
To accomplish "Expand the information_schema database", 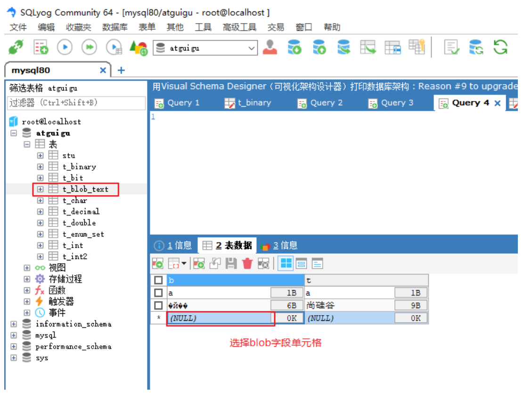I will (14, 324).
